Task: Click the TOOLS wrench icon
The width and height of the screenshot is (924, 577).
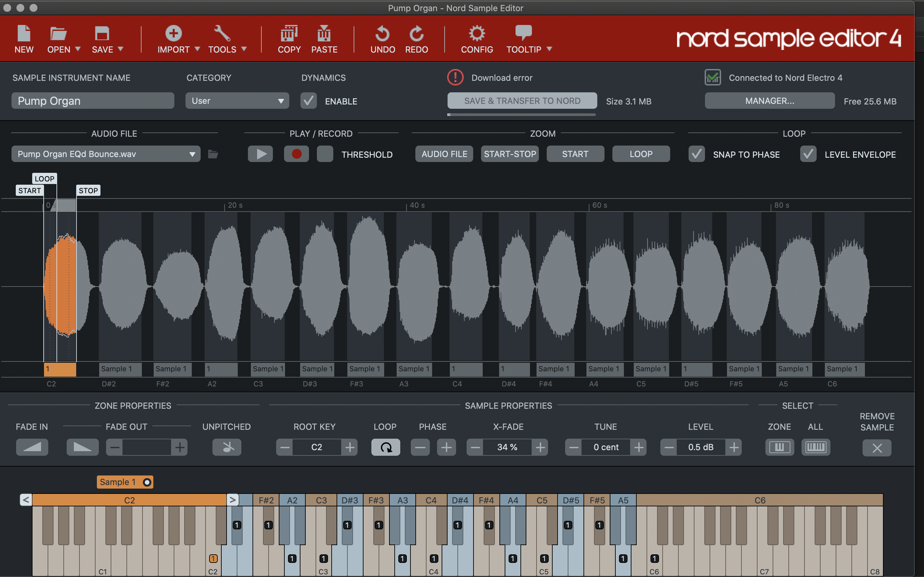Action: (222, 33)
